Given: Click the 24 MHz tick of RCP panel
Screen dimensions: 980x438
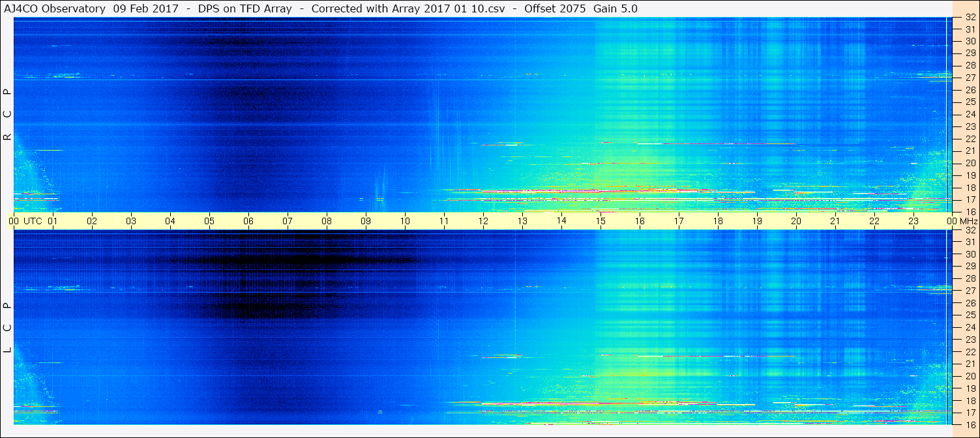Looking at the screenshot, I should pyautogui.click(x=970, y=114).
